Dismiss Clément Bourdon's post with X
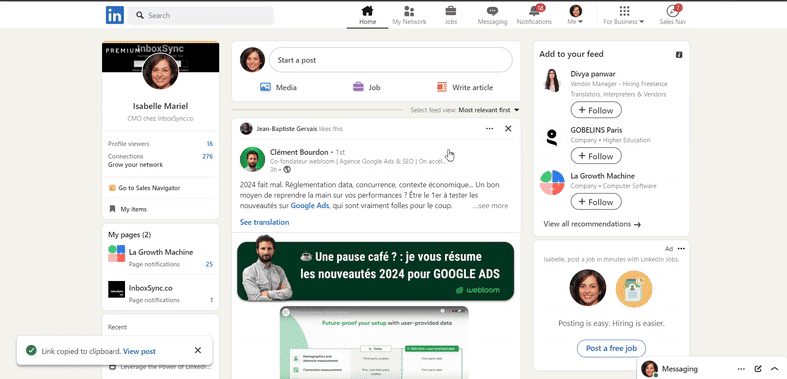The image size is (787, 379). pos(508,129)
